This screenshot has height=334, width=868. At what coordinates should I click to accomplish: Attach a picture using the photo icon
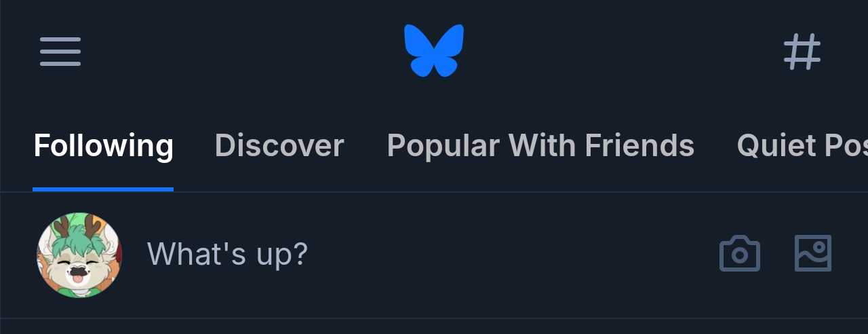813,254
